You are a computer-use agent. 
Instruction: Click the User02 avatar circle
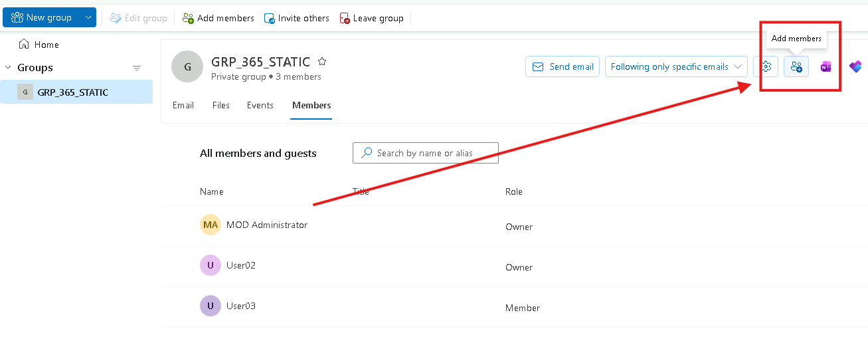coord(211,265)
